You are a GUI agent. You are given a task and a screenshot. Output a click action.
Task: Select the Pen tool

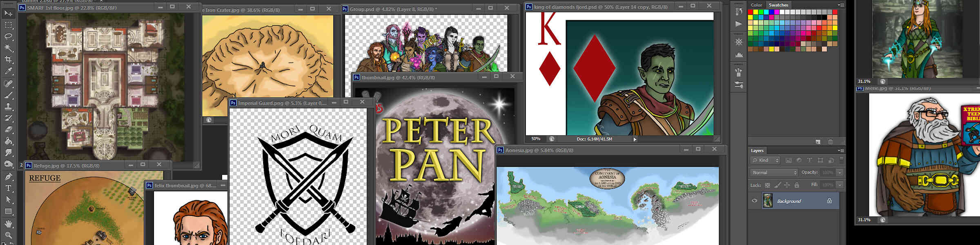click(x=8, y=177)
